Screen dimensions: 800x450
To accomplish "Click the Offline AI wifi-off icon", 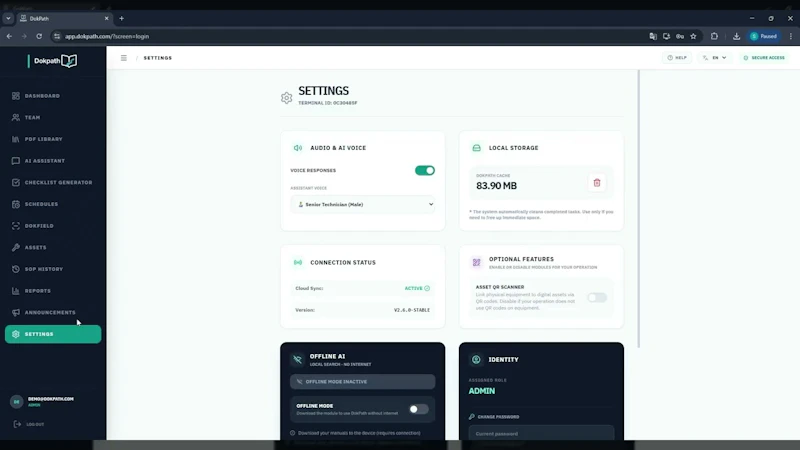I will (297, 360).
